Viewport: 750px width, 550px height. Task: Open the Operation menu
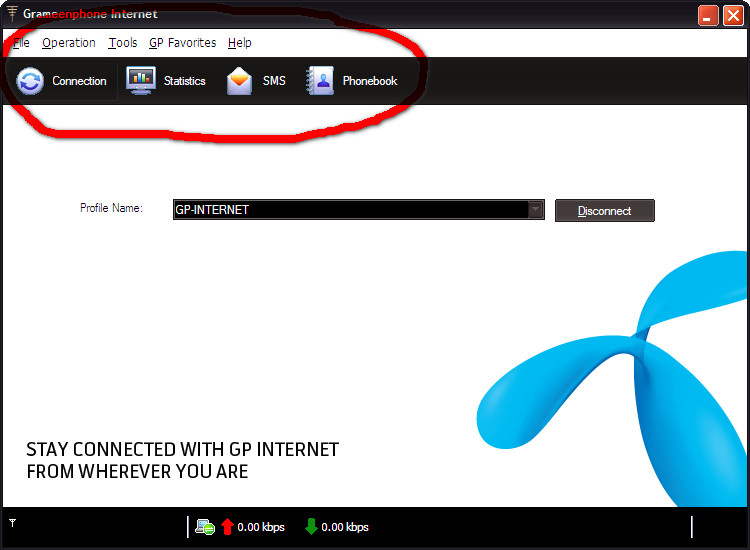[x=69, y=43]
